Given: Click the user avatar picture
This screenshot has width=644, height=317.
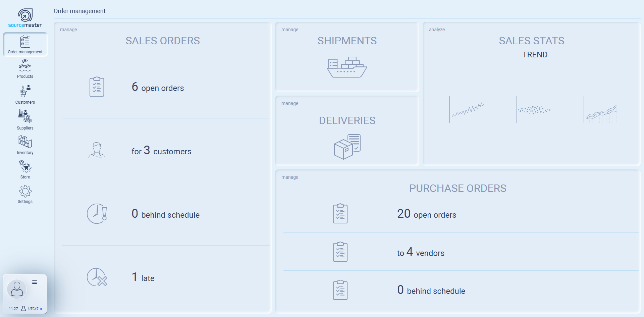Looking at the screenshot, I should [17, 289].
